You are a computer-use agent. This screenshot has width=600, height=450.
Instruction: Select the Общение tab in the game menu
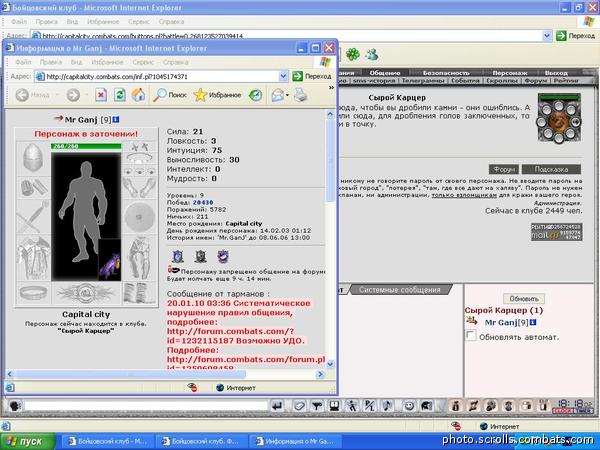pyautogui.click(x=385, y=73)
